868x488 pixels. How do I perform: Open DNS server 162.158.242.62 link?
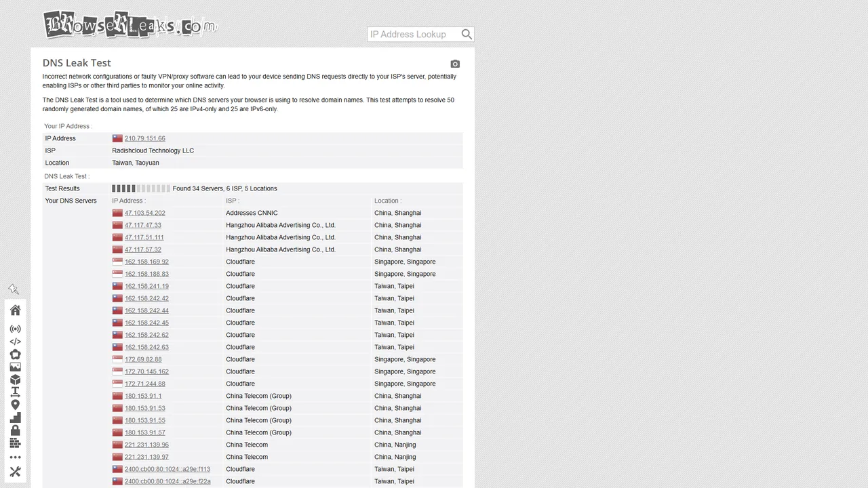(146, 335)
